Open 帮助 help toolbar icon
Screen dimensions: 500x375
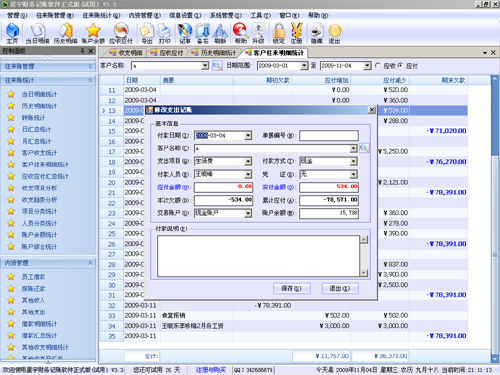[240, 33]
